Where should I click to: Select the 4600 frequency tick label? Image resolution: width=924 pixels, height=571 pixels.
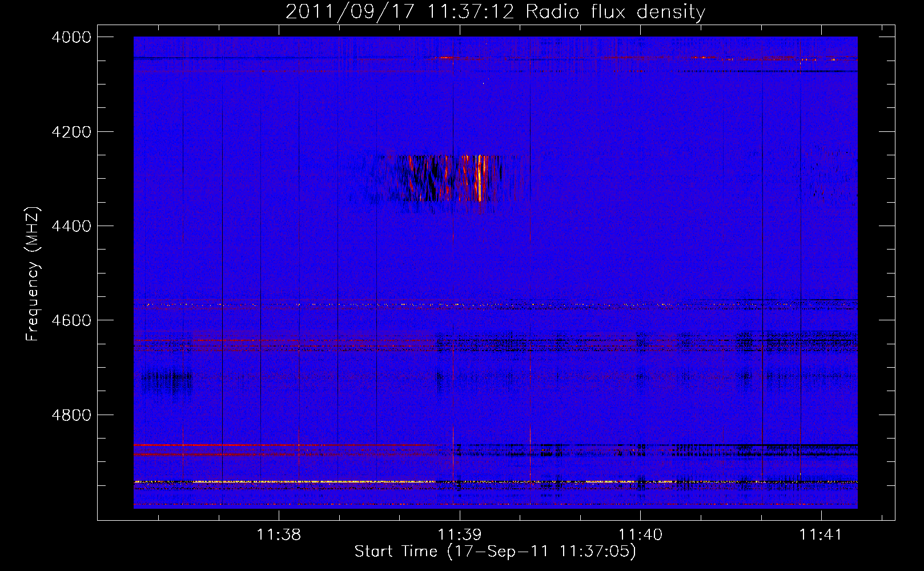[71, 320]
